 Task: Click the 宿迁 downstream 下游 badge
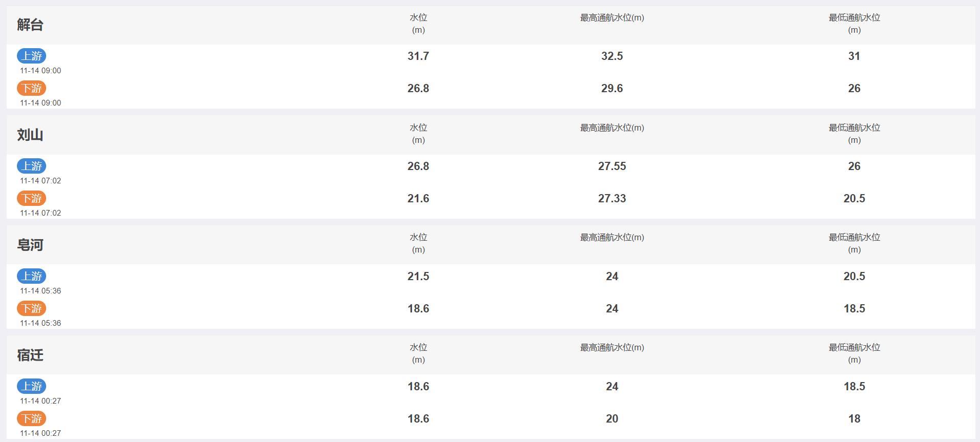[x=31, y=418]
